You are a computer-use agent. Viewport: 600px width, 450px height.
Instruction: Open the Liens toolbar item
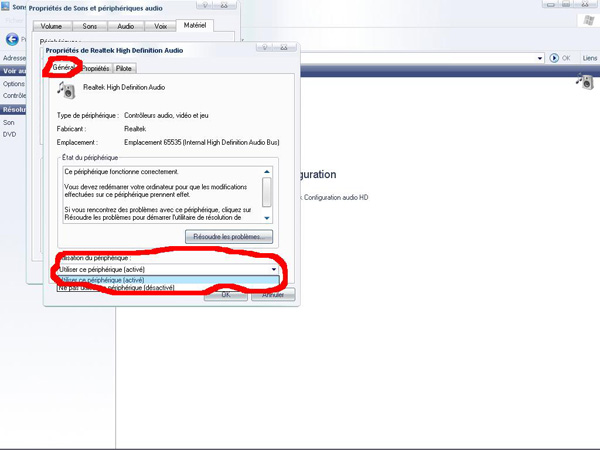[x=589, y=58]
